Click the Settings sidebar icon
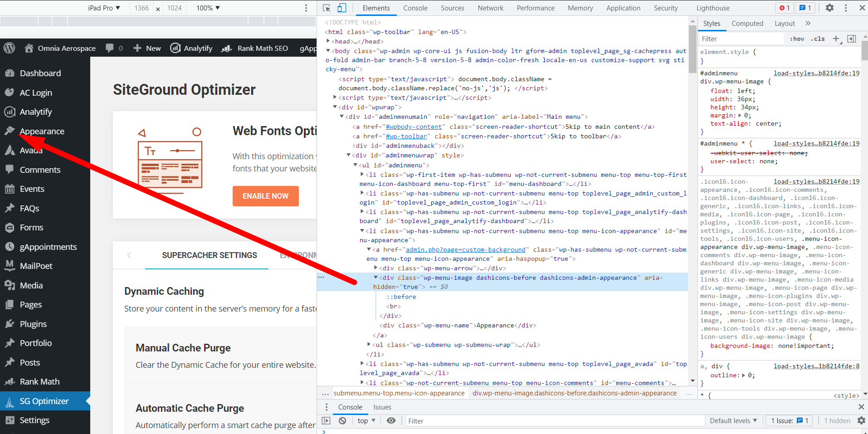The width and height of the screenshot is (868, 434). 10,420
